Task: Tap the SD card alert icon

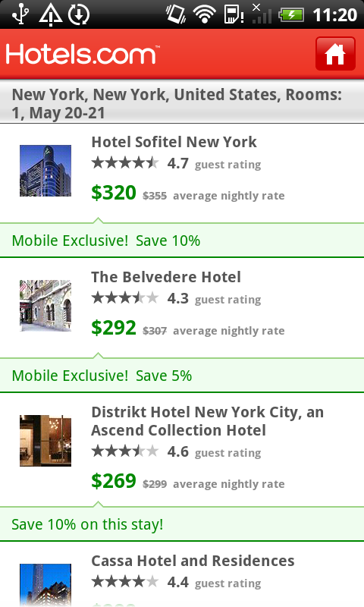Action: tap(234, 14)
